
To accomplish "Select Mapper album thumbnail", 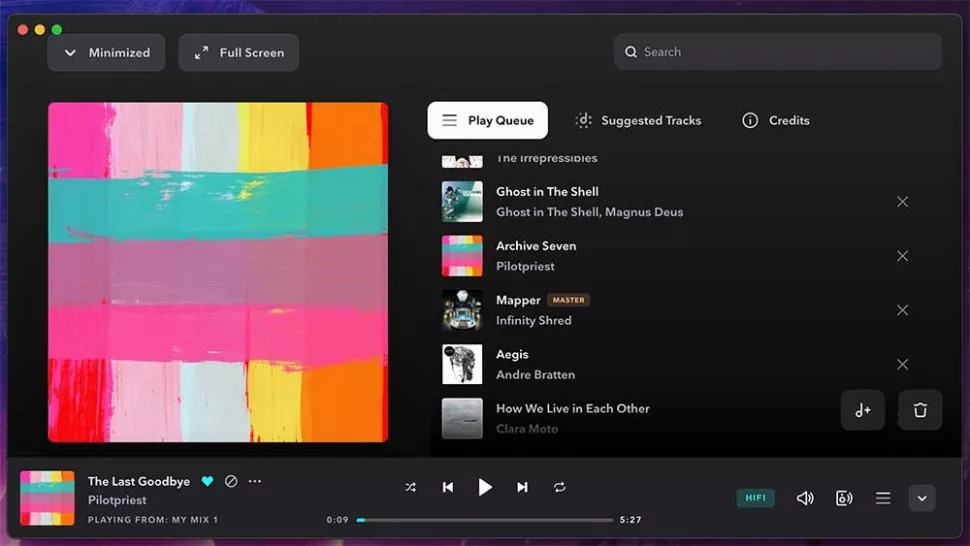I will click(462, 310).
